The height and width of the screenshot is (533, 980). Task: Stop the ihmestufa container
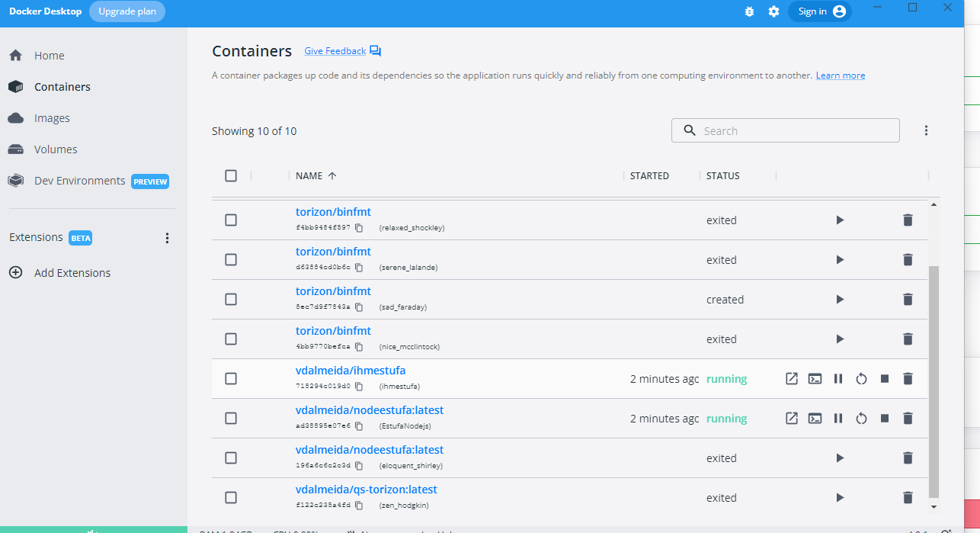click(x=885, y=378)
